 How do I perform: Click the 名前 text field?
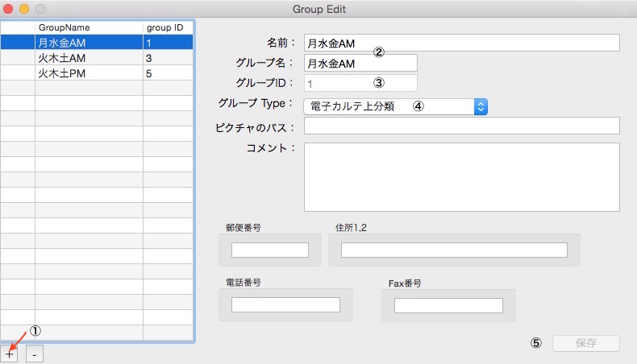tap(461, 43)
